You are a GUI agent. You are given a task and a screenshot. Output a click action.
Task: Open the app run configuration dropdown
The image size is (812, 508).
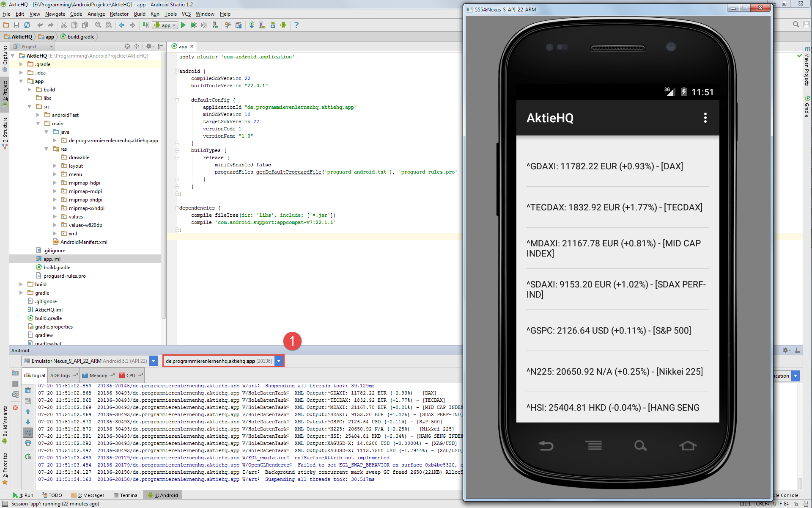point(165,25)
